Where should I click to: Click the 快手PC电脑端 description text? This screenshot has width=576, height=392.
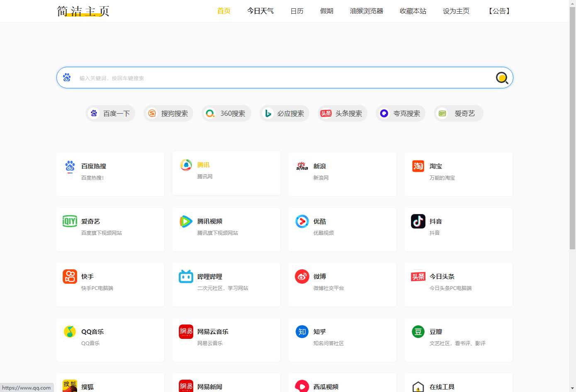click(x=97, y=288)
